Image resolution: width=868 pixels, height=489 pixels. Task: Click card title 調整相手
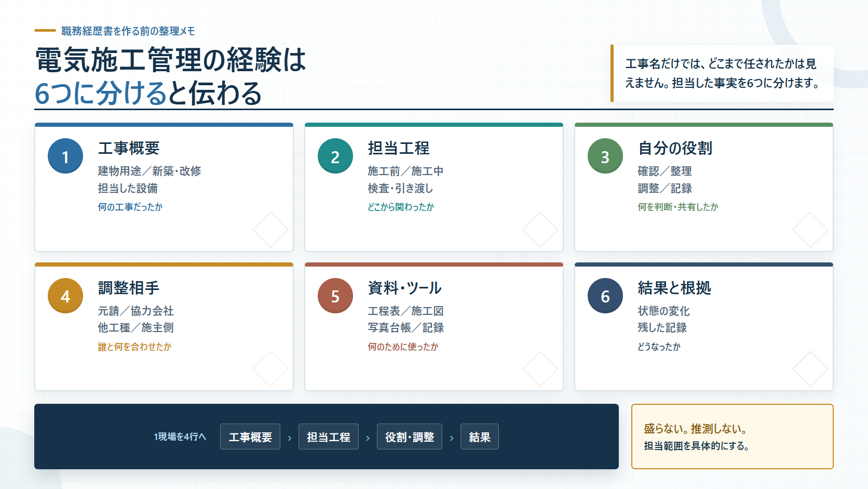pos(129,288)
